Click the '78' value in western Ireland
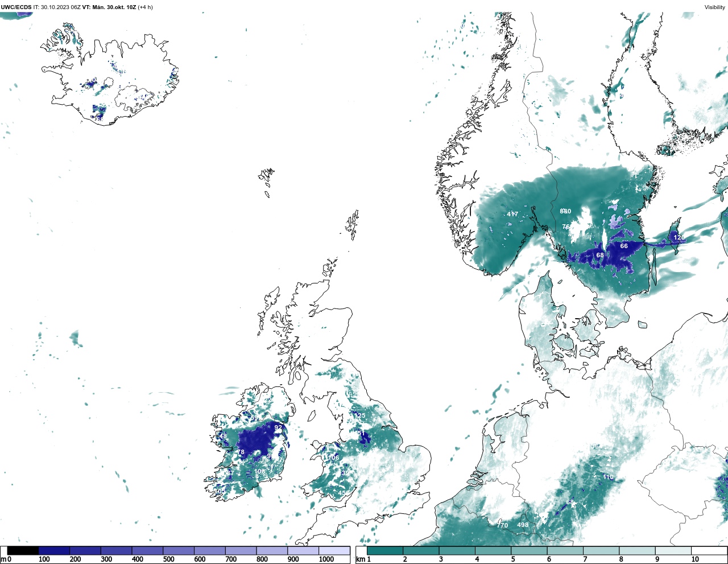Viewport: 728px width, 564px height. [x=241, y=452]
